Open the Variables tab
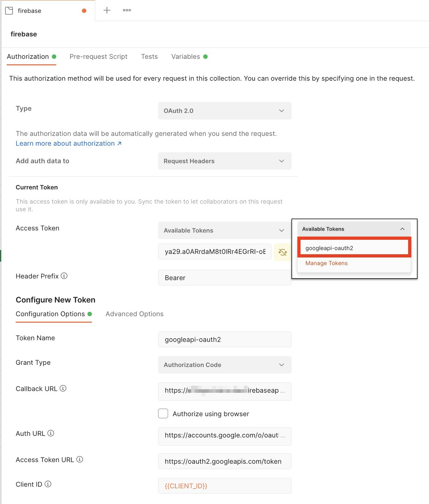 (186, 57)
